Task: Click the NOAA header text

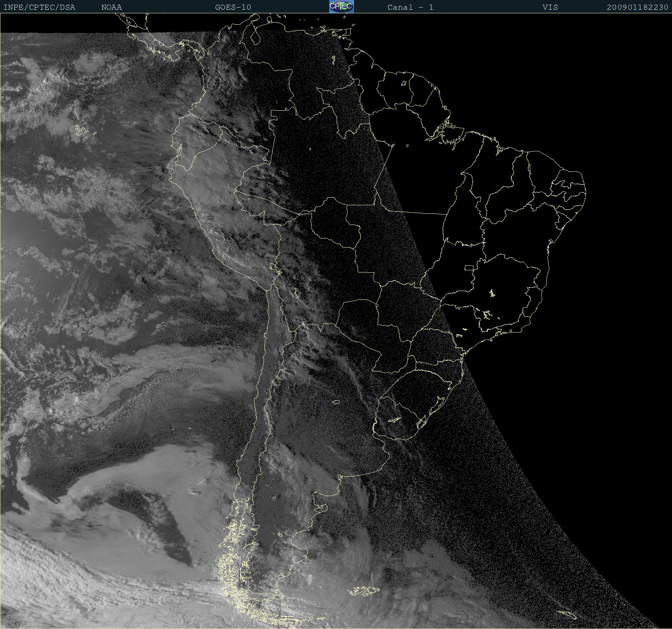Action: [x=112, y=7]
